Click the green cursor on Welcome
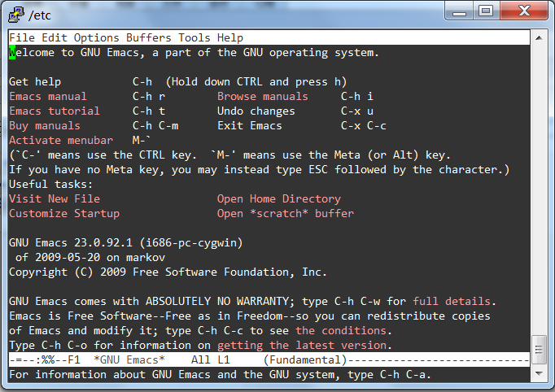Viewport: 555px width, 392px height. pos(12,52)
